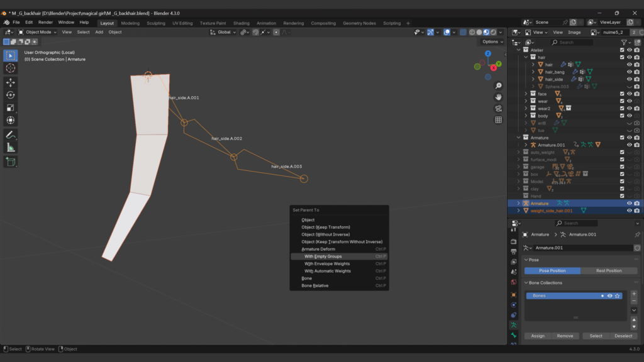
Task: Click the Rest Position button
Action: pyautogui.click(x=608, y=271)
